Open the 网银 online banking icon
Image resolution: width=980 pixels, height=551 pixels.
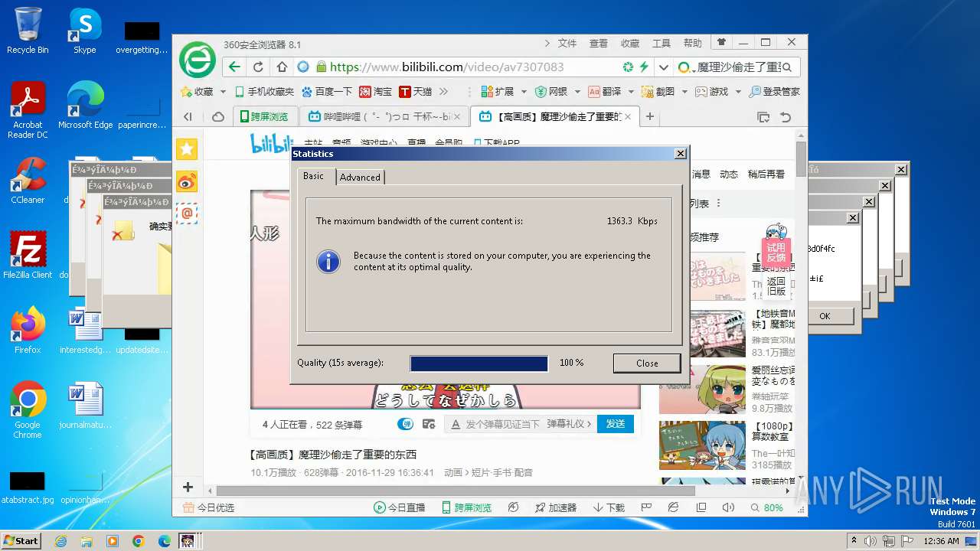551,91
